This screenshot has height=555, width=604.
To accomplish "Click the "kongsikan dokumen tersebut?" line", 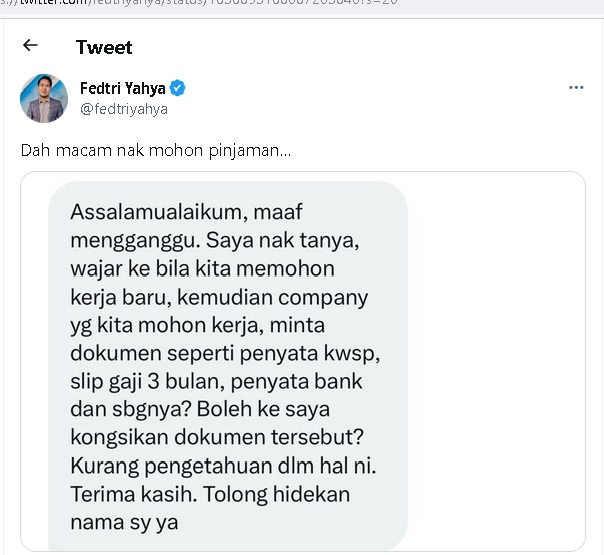I will pos(212,439).
